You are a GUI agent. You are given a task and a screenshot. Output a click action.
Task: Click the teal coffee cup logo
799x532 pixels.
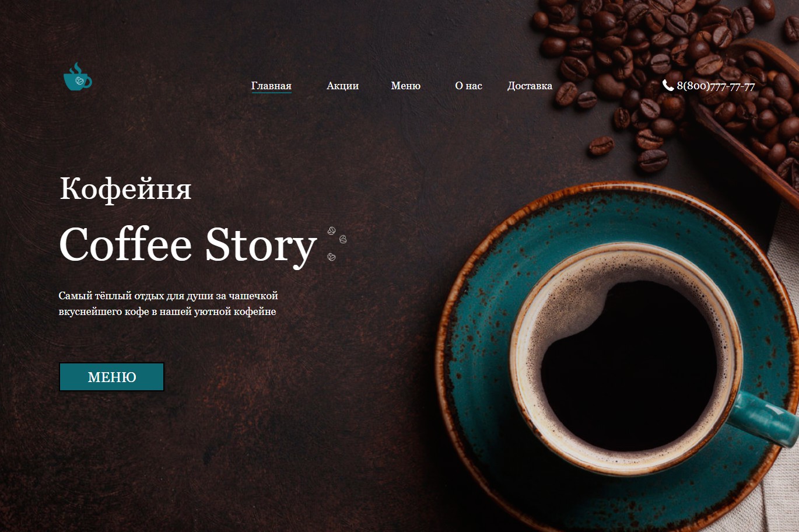[78, 76]
